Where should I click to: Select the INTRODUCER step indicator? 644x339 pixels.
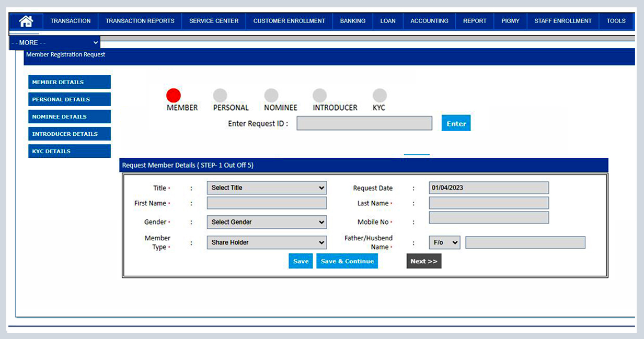pos(319,96)
